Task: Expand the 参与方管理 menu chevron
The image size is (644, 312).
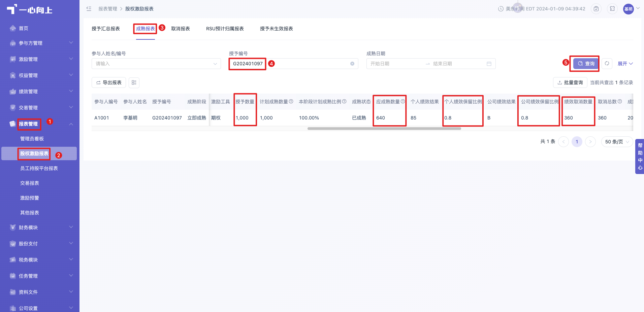Action: pos(71,42)
